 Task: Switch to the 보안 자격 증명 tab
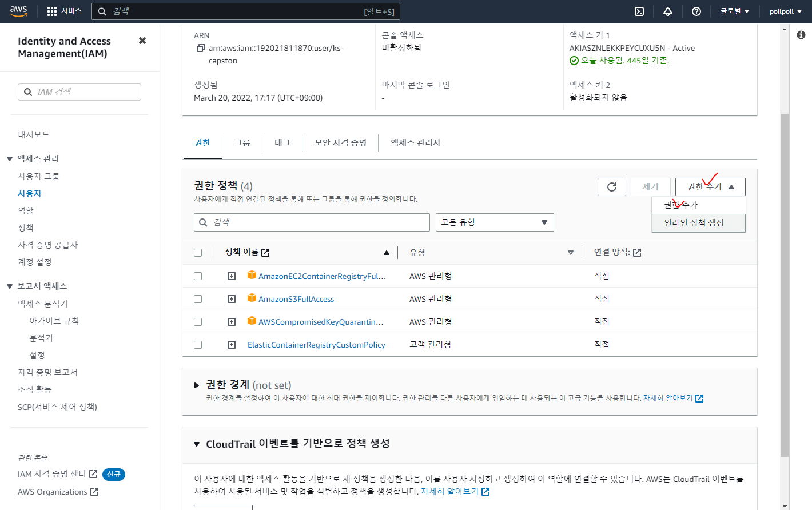click(x=340, y=143)
